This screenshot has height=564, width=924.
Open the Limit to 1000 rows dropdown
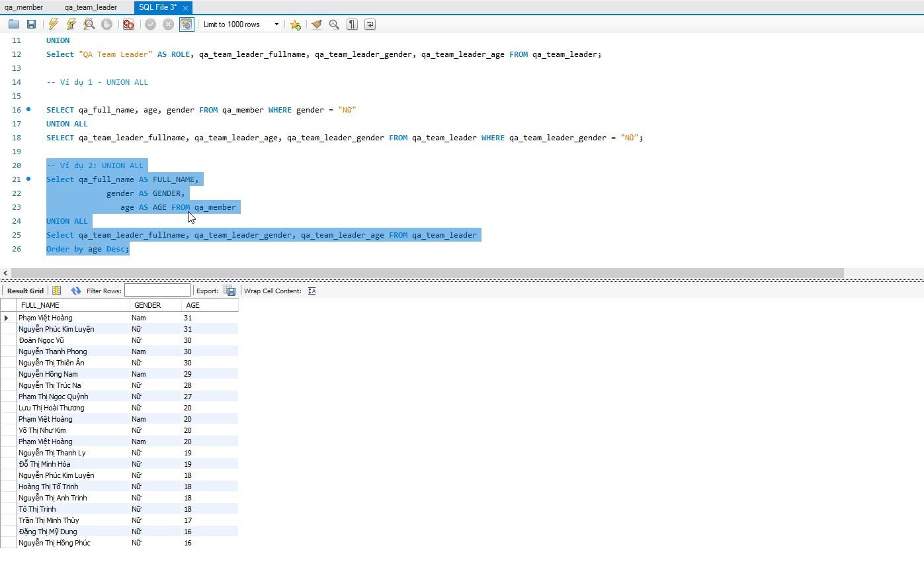(x=276, y=24)
